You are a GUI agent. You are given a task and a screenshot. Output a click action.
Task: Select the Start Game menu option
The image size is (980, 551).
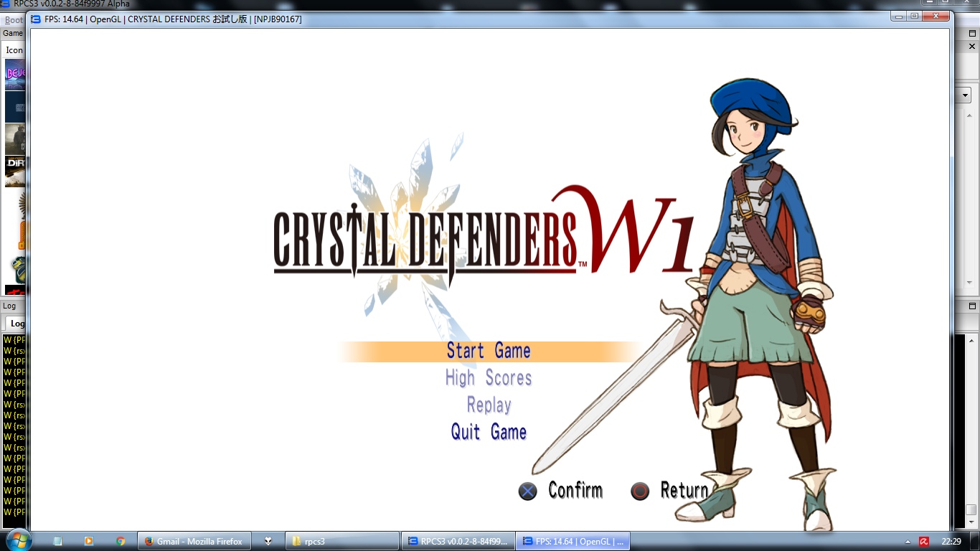point(488,351)
